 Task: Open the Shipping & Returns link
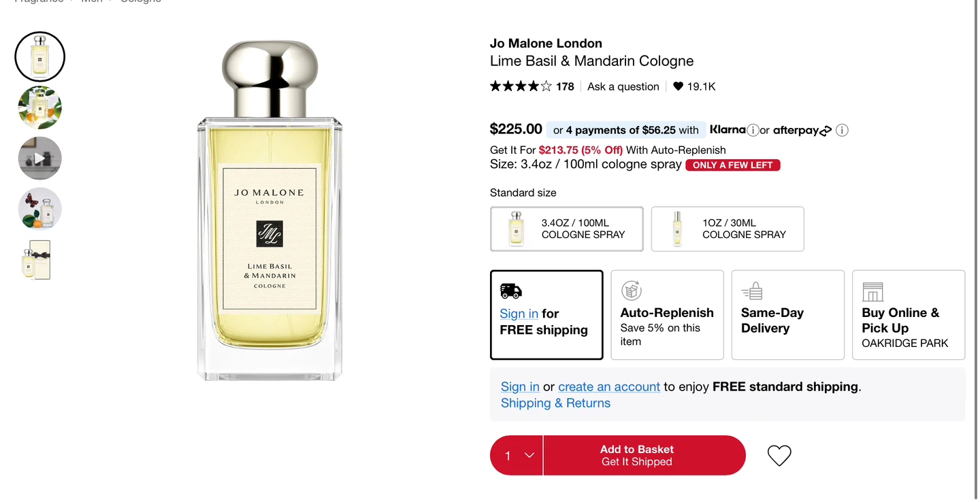point(555,403)
